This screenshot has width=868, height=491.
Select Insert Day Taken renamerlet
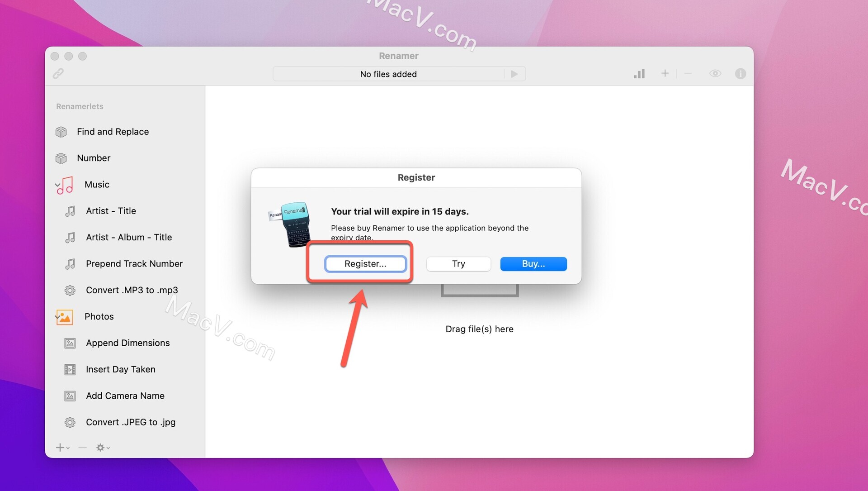click(x=121, y=369)
